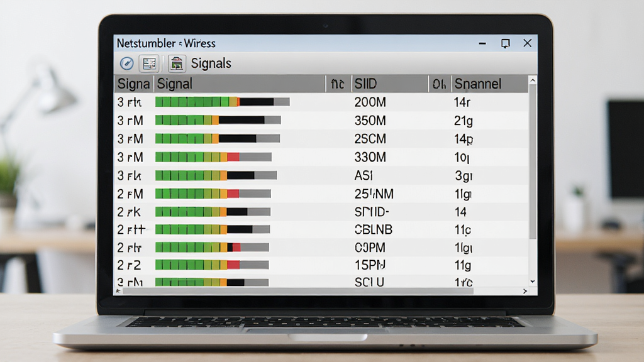Image resolution: width=644 pixels, height=362 pixels.
Task: Click the first cell in the CBLNB row
Action: 131,229
